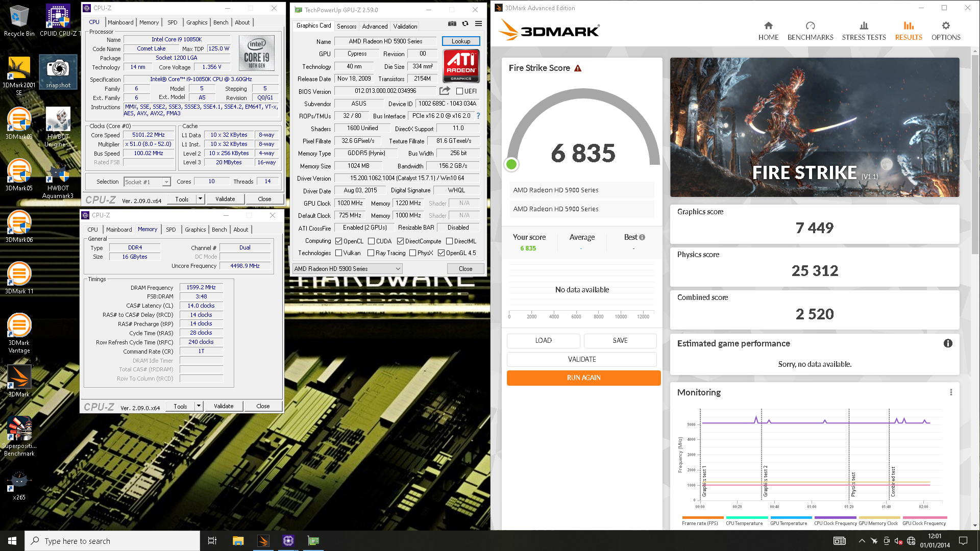This screenshot has height=551, width=980.
Task: Toggle Ray Tracing checkbox
Action: pos(371,253)
